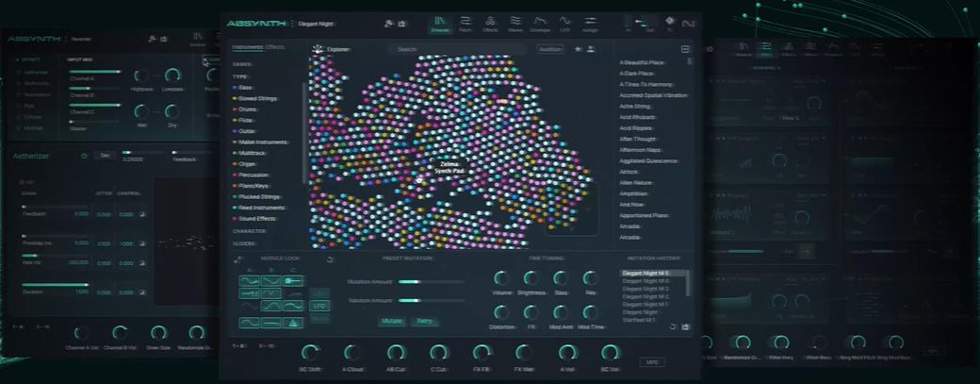980x384 pixels.
Task: Click the user presets icon
Action: (591, 49)
